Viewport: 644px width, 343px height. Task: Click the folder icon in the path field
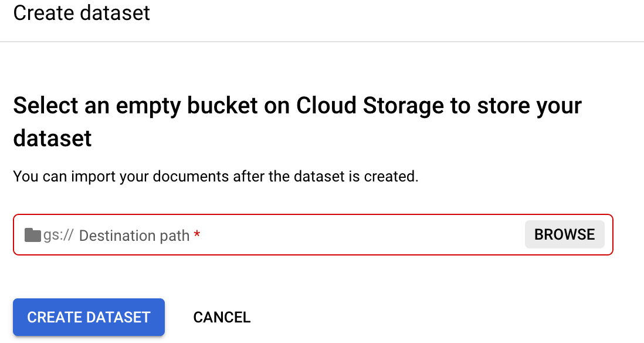coord(33,235)
